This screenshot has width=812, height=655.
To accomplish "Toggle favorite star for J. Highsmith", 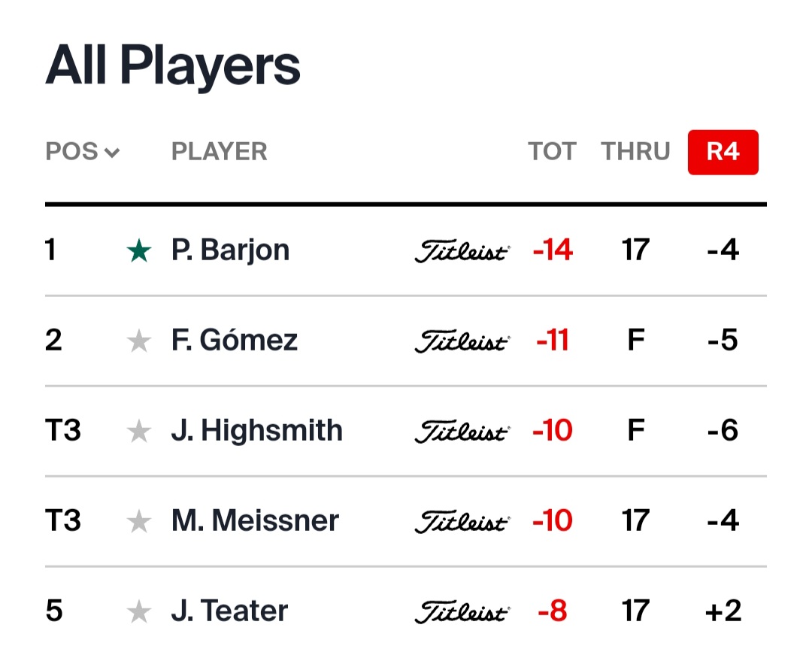I will pos(139,432).
